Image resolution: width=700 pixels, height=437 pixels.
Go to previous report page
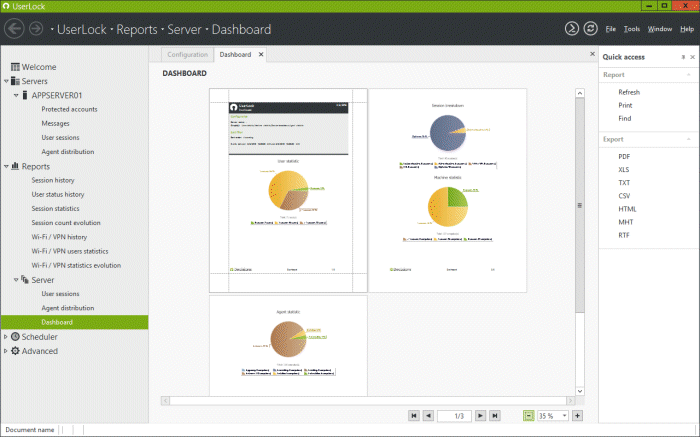click(428, 416)
